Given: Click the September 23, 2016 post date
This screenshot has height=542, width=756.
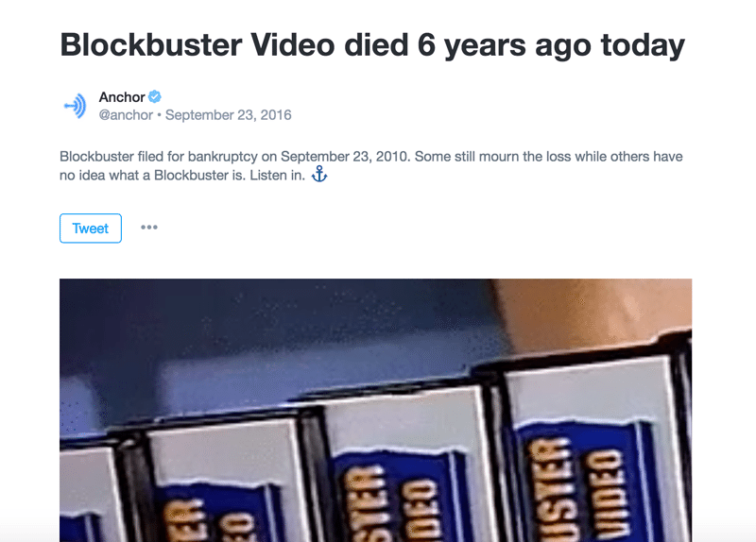Looking at the screenshot, I should [229, 115].
